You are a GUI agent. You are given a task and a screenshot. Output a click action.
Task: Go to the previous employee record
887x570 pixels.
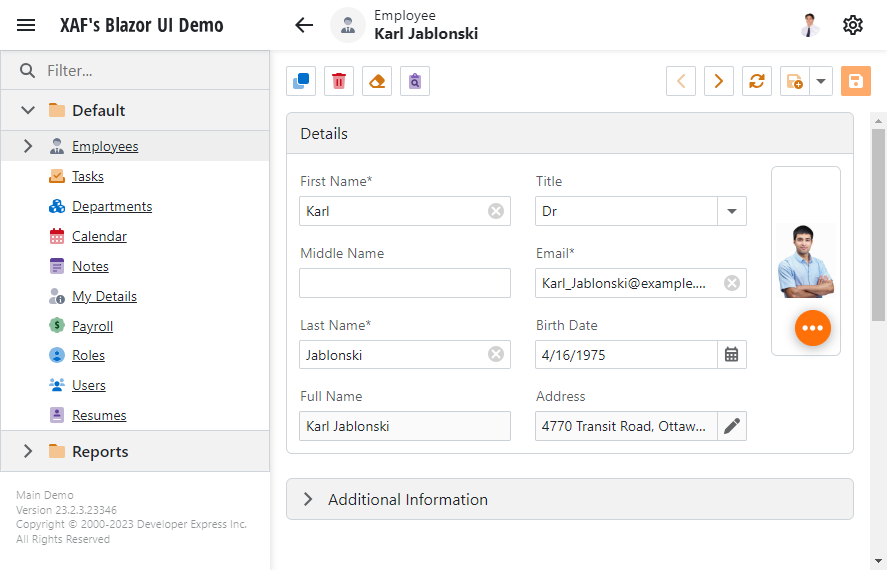point(681,81)
